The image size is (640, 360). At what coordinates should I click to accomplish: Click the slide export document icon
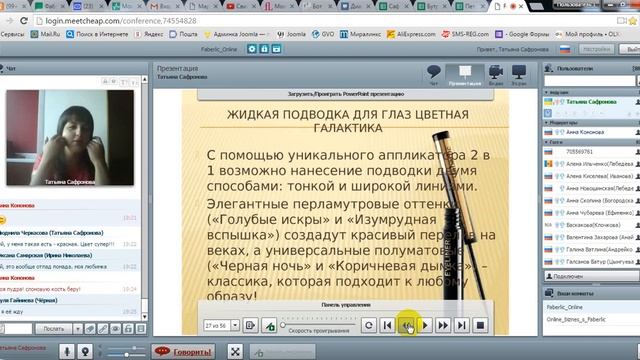(x=250, y=325)
